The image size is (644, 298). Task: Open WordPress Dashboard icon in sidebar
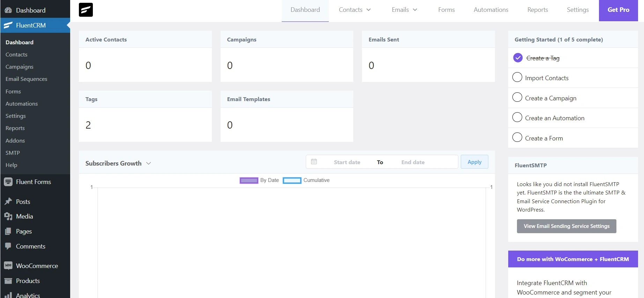coord(8,10)
